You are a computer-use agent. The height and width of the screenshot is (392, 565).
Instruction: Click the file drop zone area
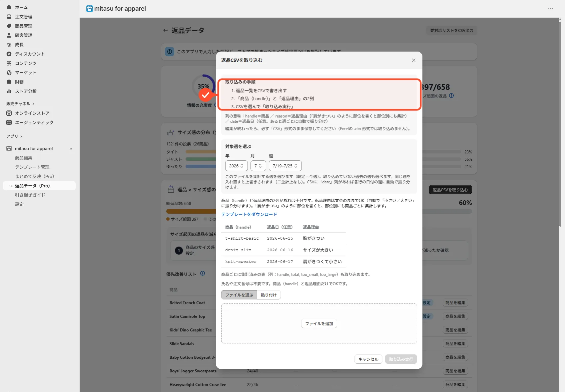[x=319, y=323]
